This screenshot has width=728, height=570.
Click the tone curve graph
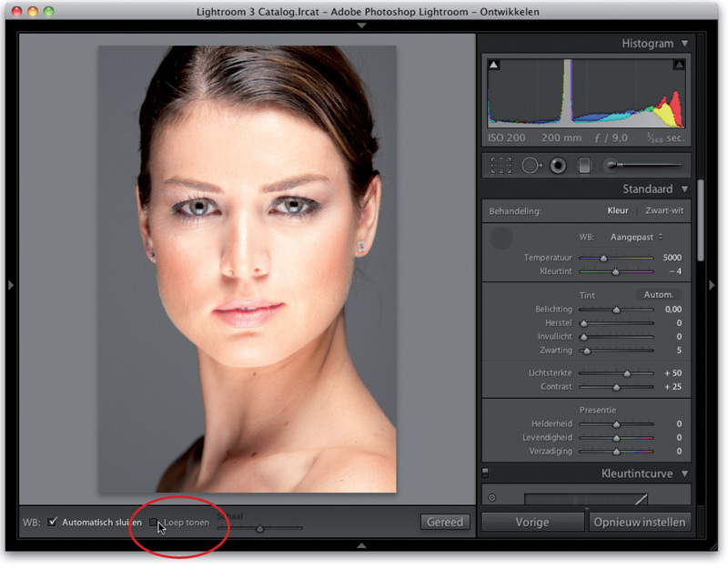(586, 499)
